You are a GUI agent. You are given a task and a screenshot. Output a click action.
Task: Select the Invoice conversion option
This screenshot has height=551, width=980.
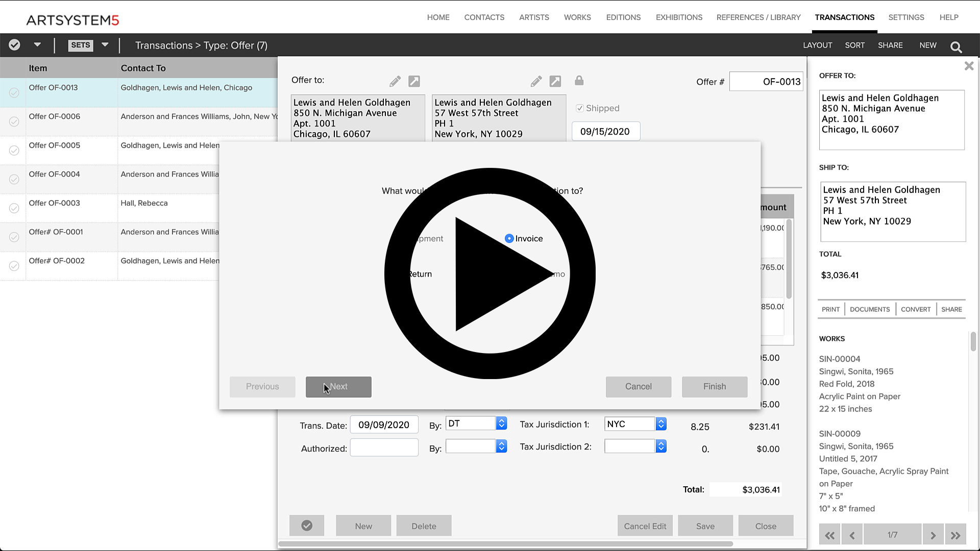tap(509, 238)
